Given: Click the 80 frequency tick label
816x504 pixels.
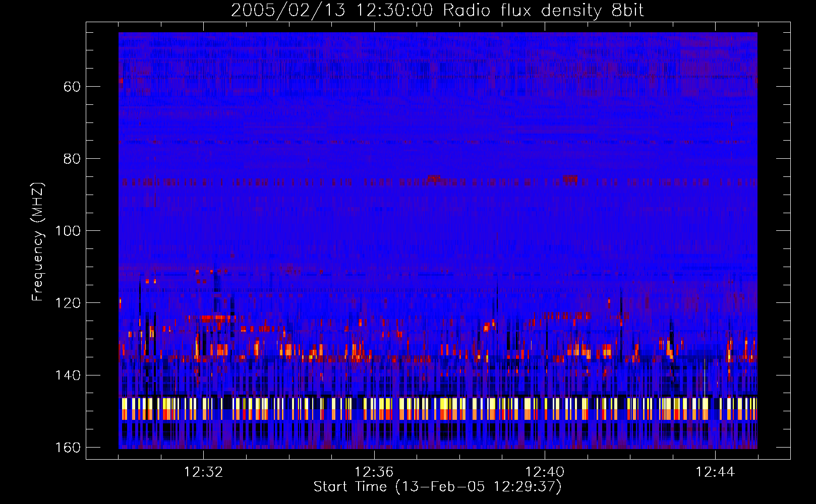Looking at the screenshot, I should (72, 159).
